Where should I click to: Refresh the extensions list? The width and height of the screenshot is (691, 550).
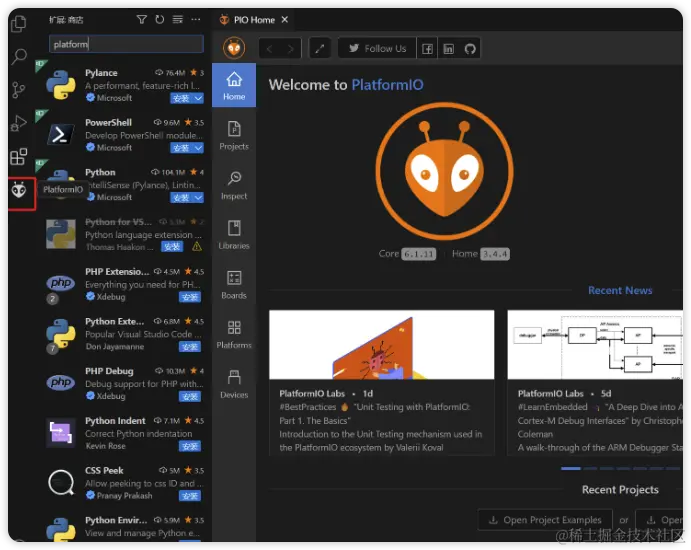coord(160,19)
